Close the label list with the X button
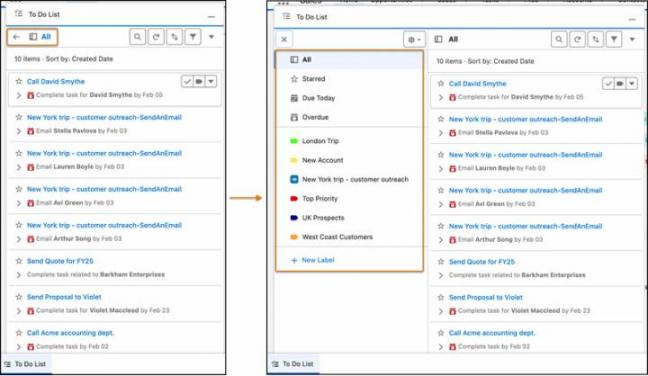 click(284, 39)
